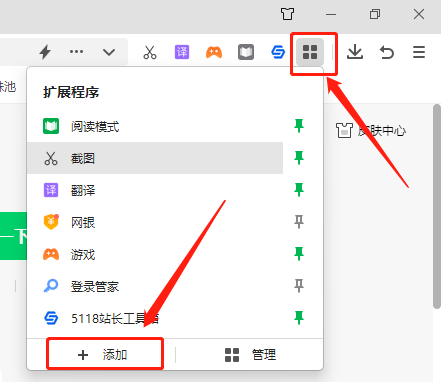Unpin 阅读模式 with its green pin
Image resolution: width=441 pixels, height=382 pixels.
point(299,126)
